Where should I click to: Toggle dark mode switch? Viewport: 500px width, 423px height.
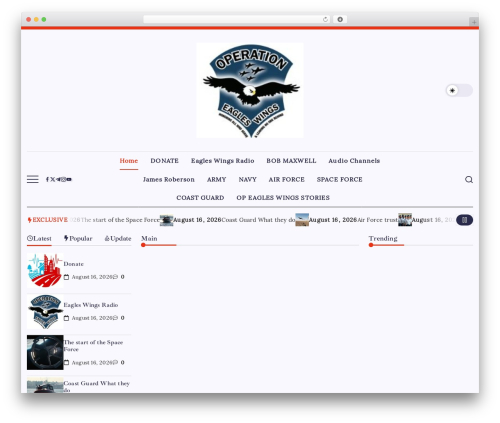pyautogui.click(x=459, y=90)
